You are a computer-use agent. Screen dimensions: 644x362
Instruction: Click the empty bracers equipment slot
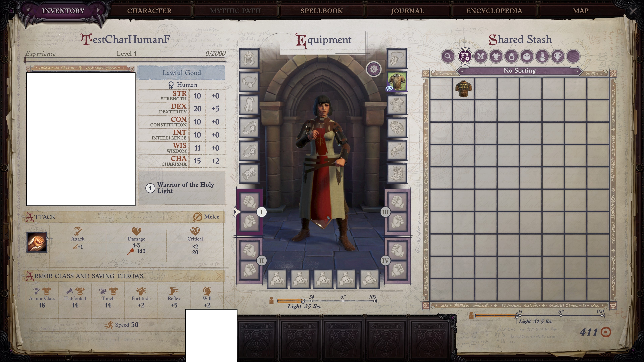[249, 174]
